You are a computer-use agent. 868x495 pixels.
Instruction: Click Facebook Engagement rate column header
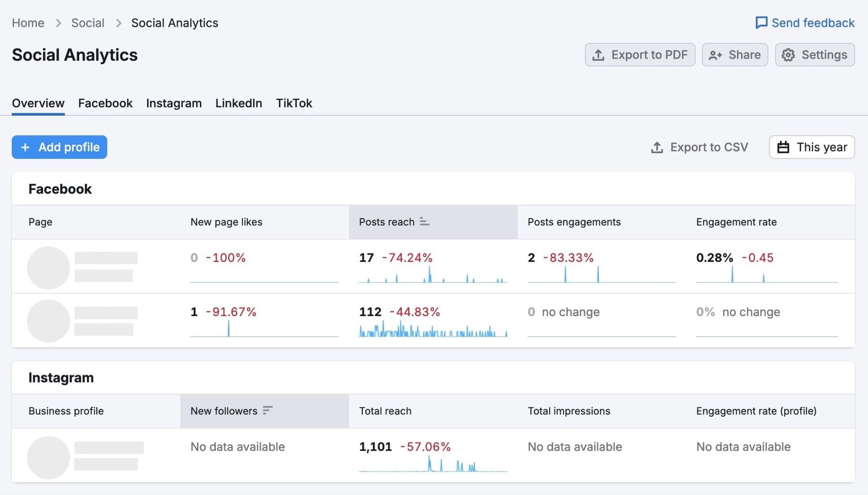point(736,222)
